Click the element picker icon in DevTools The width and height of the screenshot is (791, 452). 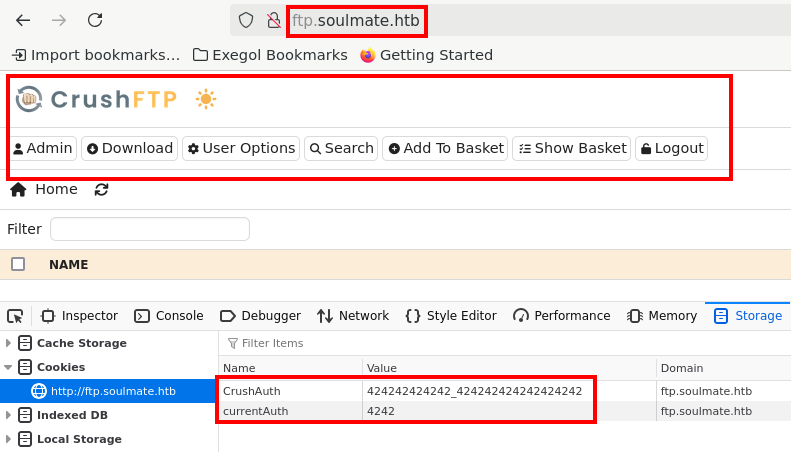click(x=15, y=316)
